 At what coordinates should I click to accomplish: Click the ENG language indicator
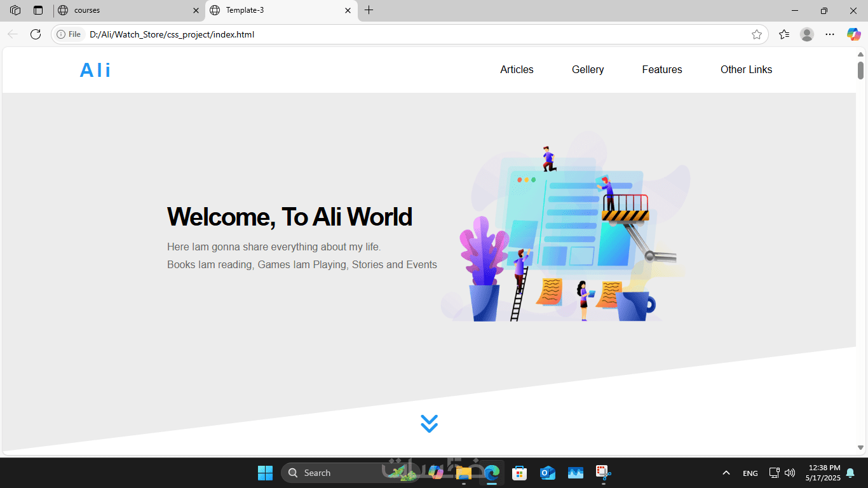pyautogui.click(x=750, y=473)
